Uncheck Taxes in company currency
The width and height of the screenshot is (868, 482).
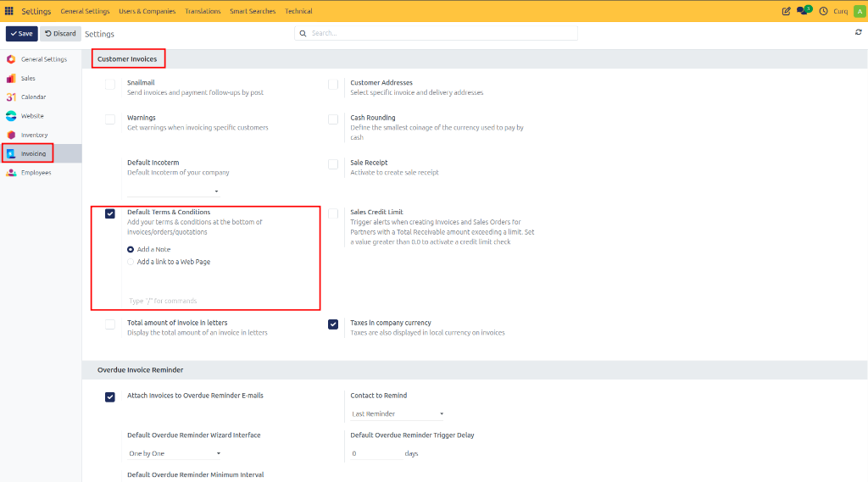coord(333,324)
